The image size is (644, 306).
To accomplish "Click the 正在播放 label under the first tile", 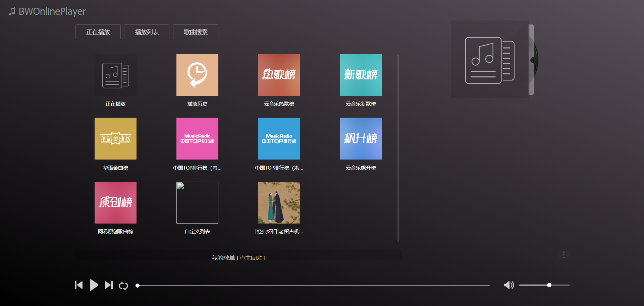I will coord(115,104).
